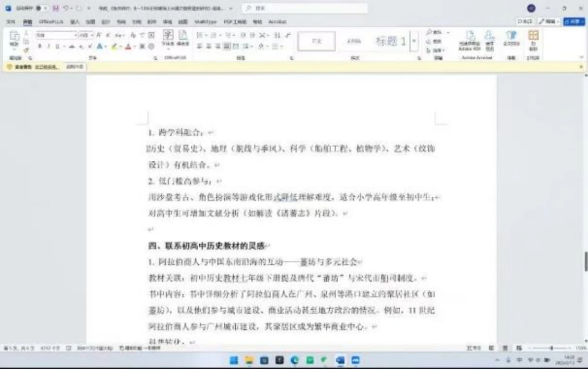Apply italic formatting from the font group

(49, 46)
